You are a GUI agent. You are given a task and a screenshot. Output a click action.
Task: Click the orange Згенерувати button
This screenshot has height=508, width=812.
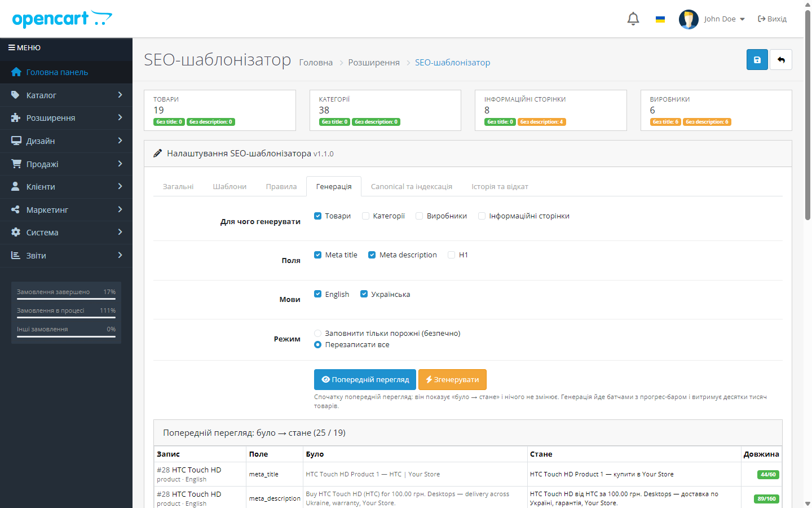pyautogui.click(x=452, y=380)
